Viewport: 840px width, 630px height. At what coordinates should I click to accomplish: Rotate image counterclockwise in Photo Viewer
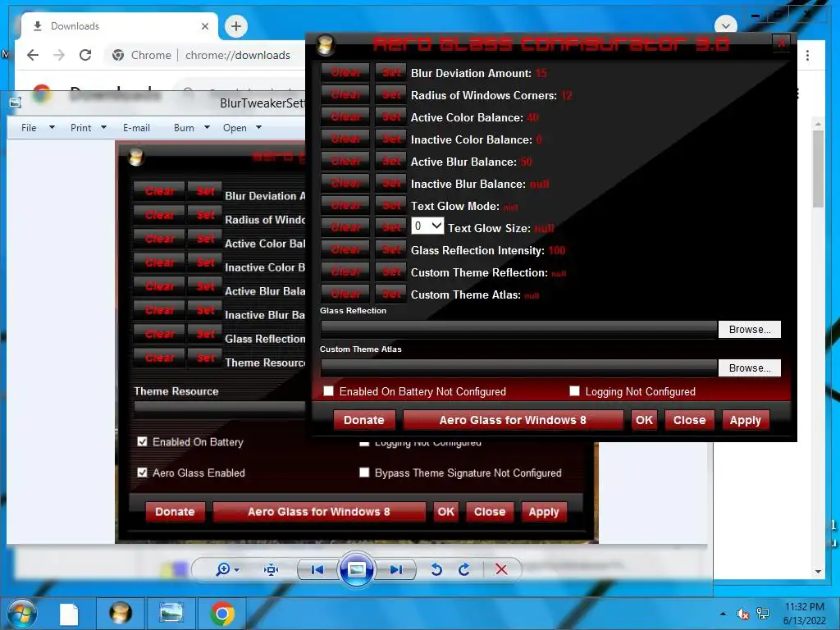coord(436,569)
